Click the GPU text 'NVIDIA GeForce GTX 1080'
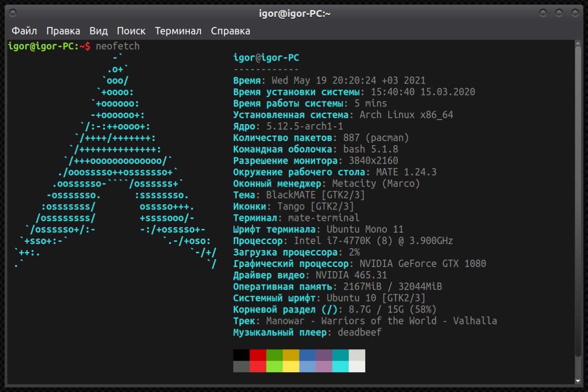Viewport: 588px width, 392px height. (423, 264)
